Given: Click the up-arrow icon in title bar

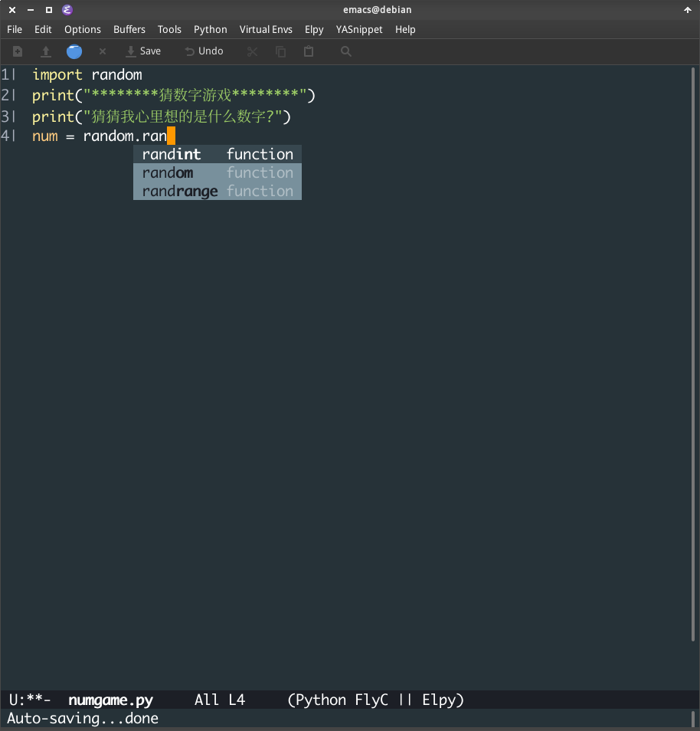Looking at the screenshot, I should [x=688, y=10].
